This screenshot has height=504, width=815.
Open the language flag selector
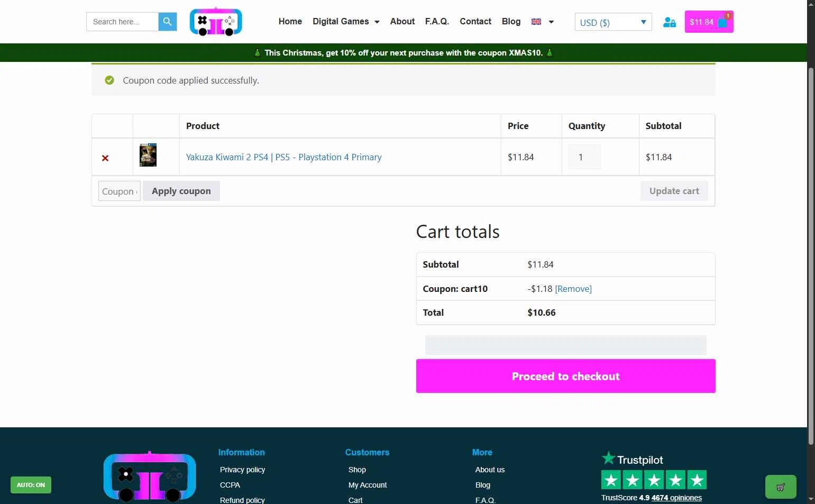tap(542, 22)
